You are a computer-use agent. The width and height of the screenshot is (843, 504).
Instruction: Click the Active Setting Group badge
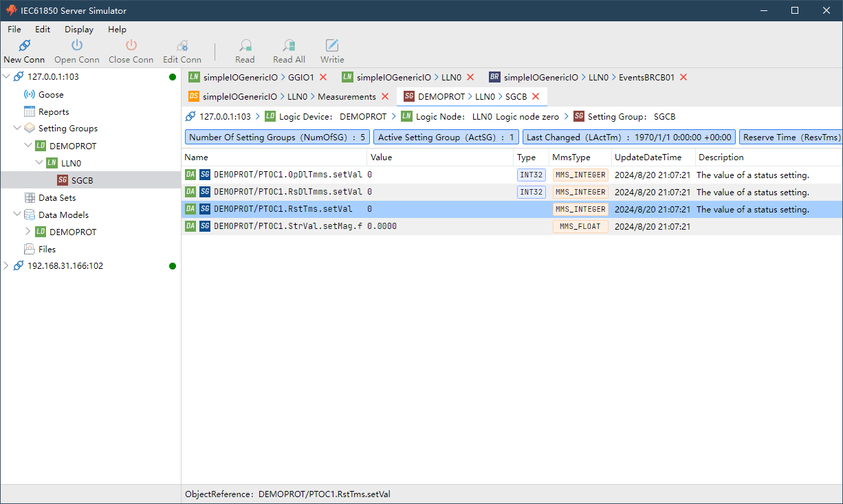(446, 138)
